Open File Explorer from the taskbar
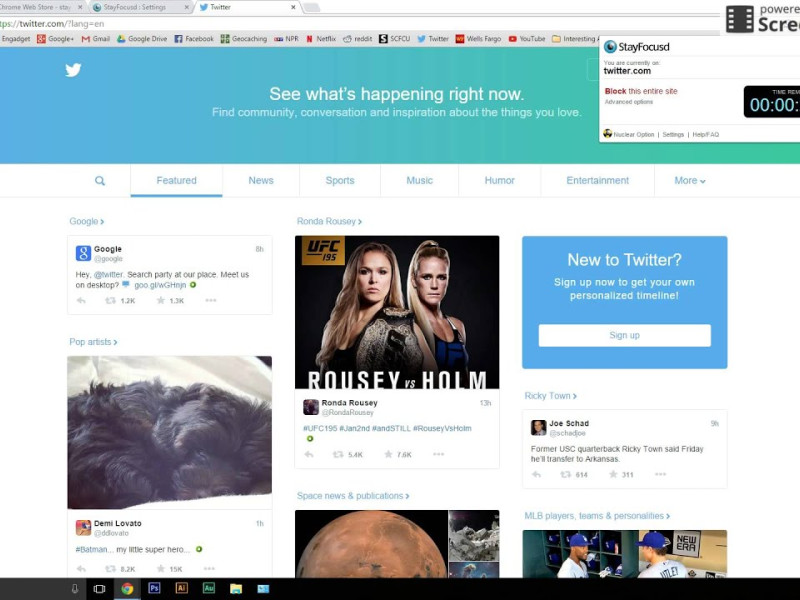 tap(236, 589)
